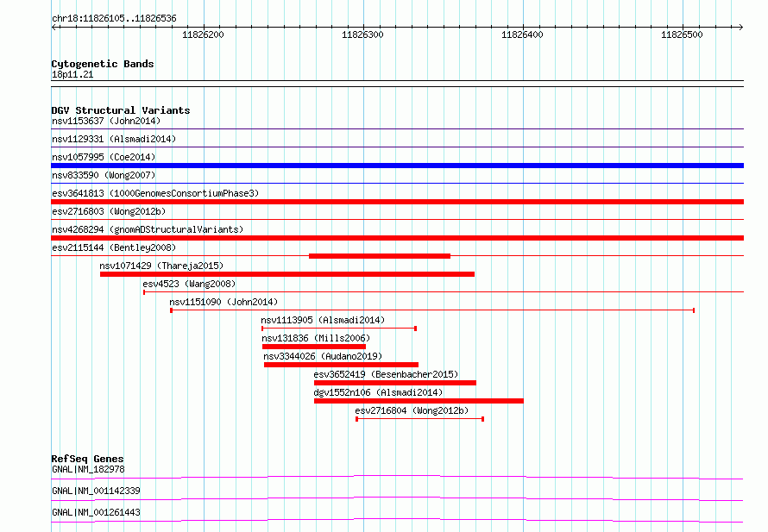This screenshot has width=768, height=532.
Task: Open nsv3344026 (Audano2019) variant label
Action: click(x=323, y=356)
